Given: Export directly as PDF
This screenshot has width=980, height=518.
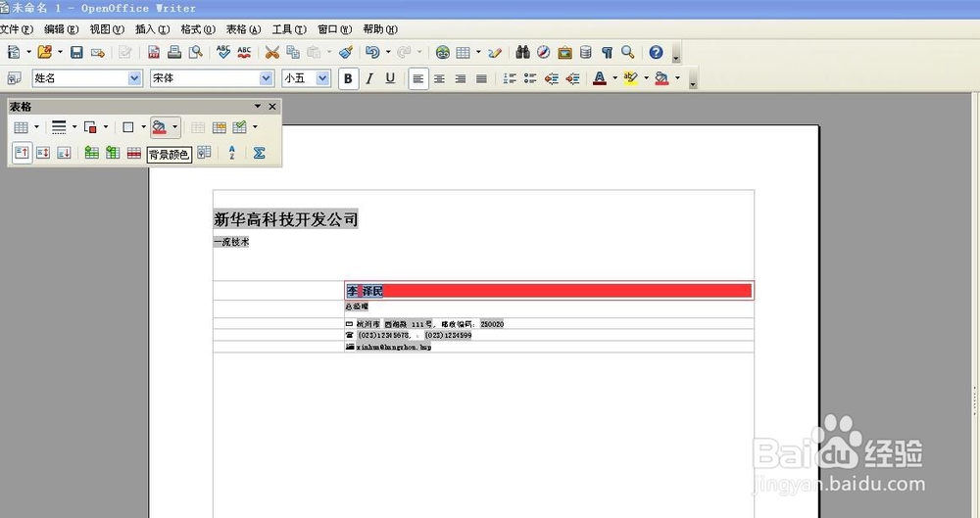Looking at the screenshot, I should 153,53.
